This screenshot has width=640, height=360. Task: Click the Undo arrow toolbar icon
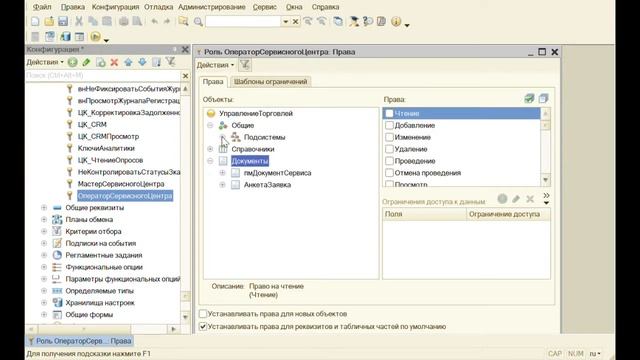pyautogui.click(x=154, y=21)
